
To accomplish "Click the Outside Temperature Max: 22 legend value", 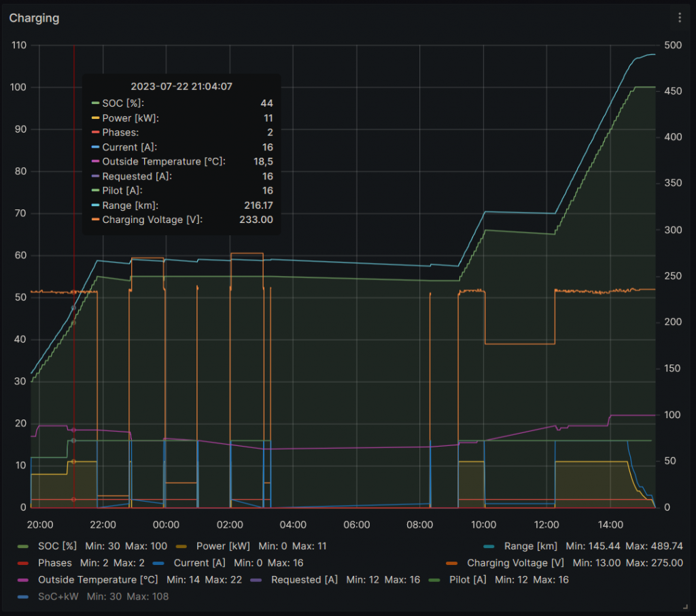I will point(224,580).
